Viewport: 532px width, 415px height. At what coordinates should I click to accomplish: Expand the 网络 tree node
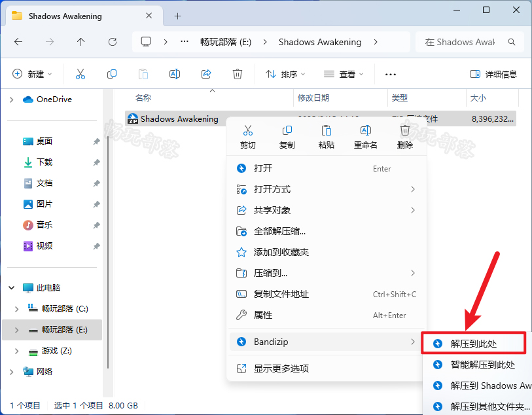tap(12, 372)
